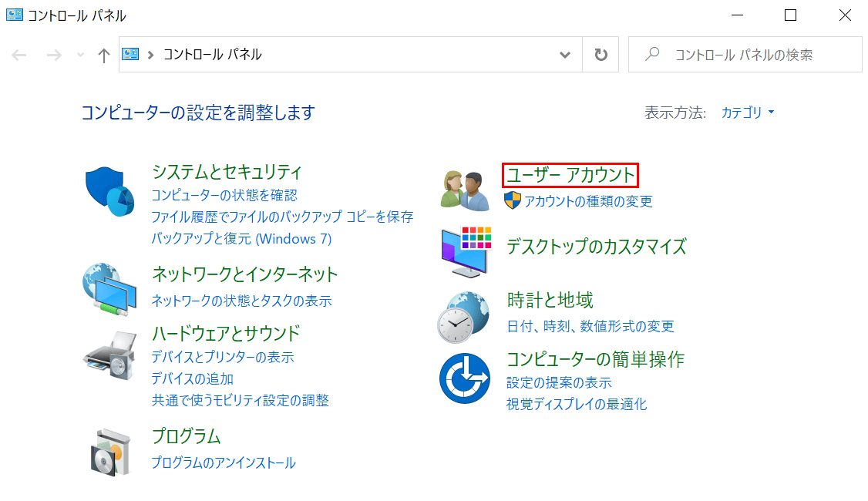Click the breadcrumb chevron before コントロール パネル
Image resolution: width=868 pixels, height=501 pixels.
coord(150,55)
